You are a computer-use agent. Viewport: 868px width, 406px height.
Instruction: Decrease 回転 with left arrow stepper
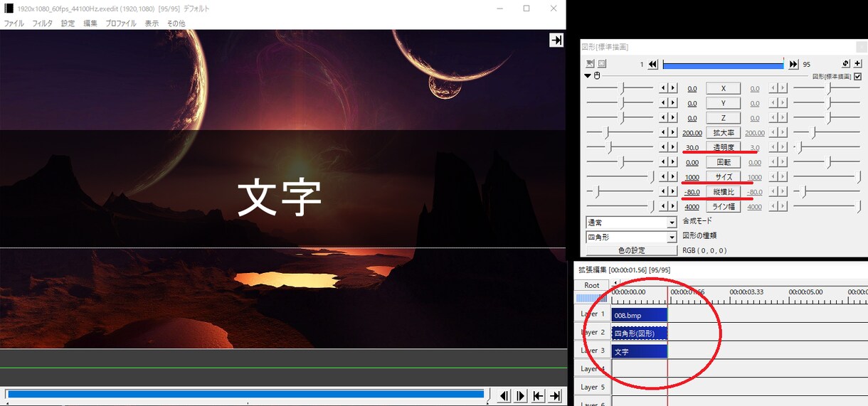click(x=664, y=162)
